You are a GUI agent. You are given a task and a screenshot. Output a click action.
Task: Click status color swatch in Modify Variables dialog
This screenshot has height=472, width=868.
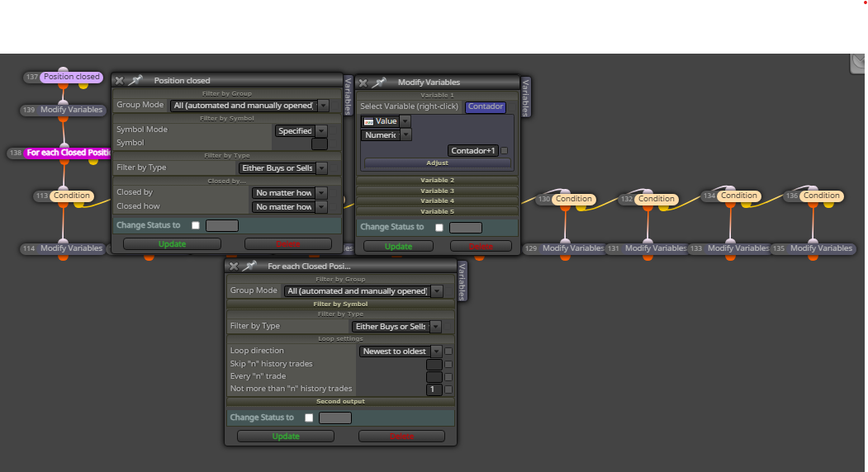[466, 228]
